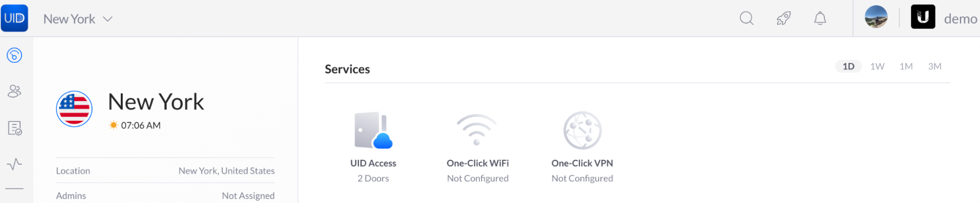980x203 pixels.
Task: Click the Admins Not Assigned link
Action: coord(248,196)
